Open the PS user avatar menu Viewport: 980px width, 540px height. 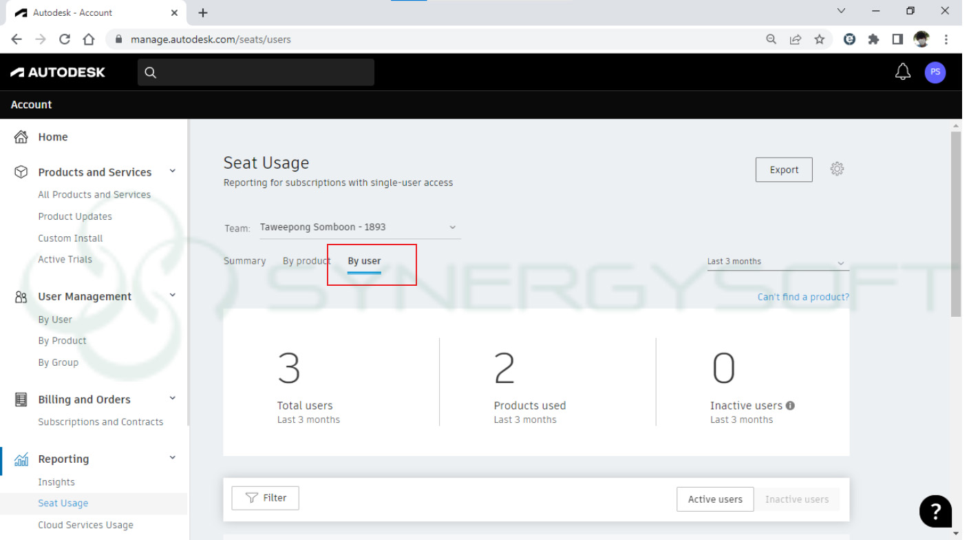935,72
